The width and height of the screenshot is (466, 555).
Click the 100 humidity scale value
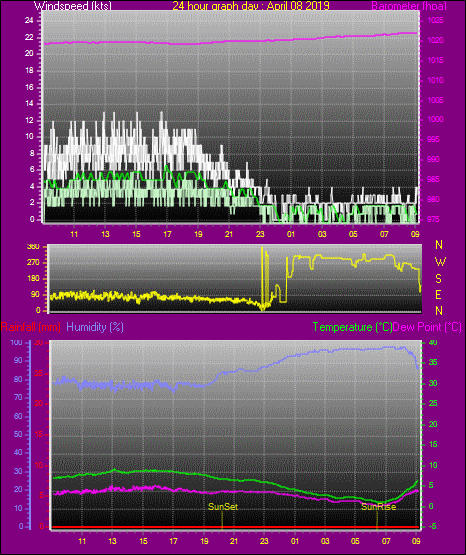tap(16, 342)
